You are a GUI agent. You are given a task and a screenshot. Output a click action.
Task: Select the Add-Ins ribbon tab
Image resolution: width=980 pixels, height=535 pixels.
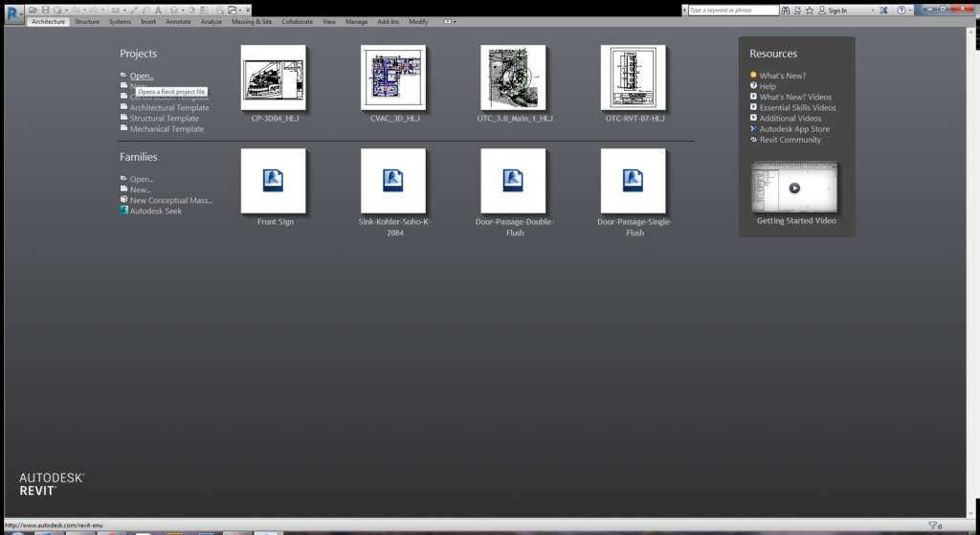pos(388,22)
